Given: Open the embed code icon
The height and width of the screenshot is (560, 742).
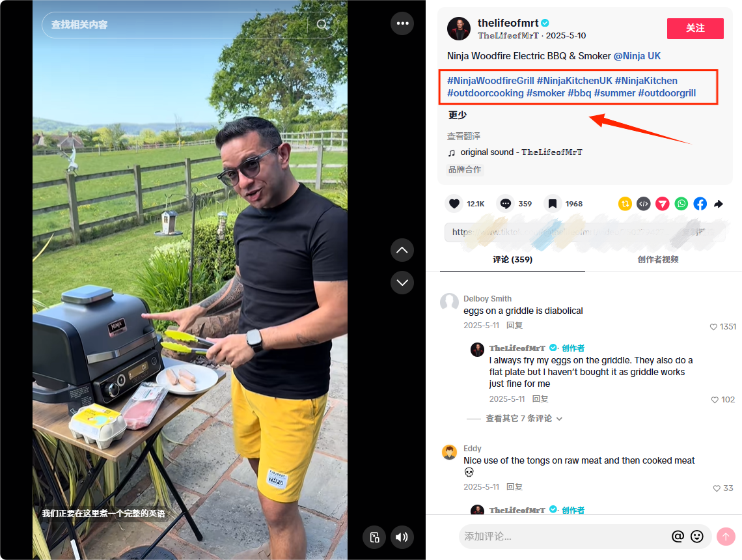Looking at the screenshot, I should 643,204.
